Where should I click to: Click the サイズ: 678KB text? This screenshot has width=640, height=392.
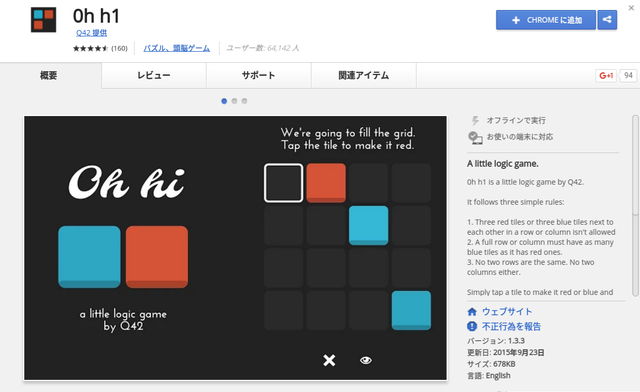click(491, 364)
